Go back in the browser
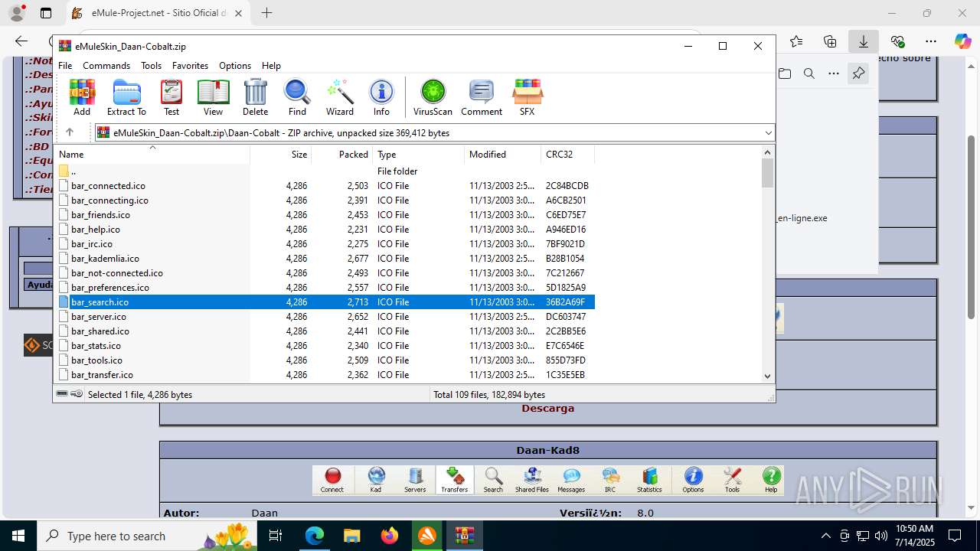Image resolution: width=980 pixels, height=551 pixels. pyautogui.click(x=21, y=41)
